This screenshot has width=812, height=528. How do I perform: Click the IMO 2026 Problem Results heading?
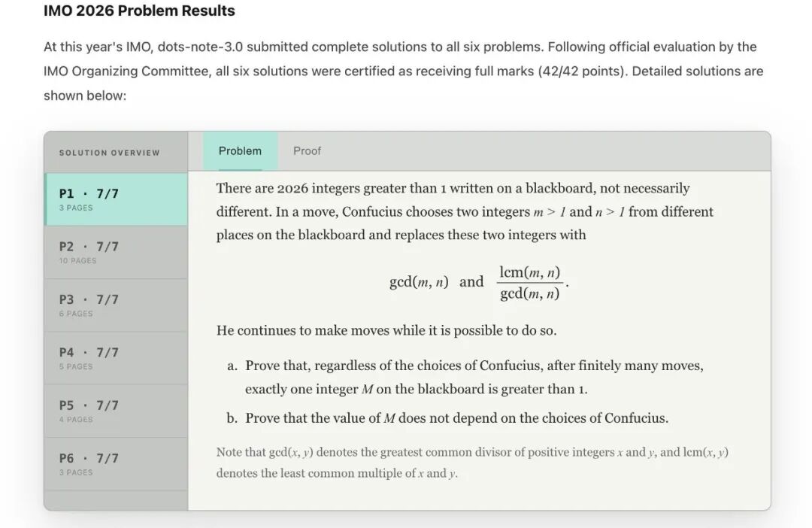(139, 11)
